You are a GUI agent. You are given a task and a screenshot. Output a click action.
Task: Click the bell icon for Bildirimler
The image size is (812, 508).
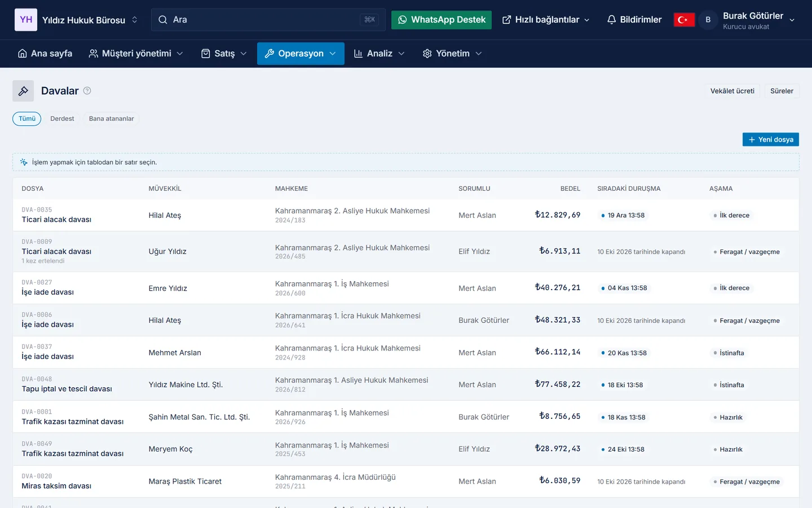(611, 20)
